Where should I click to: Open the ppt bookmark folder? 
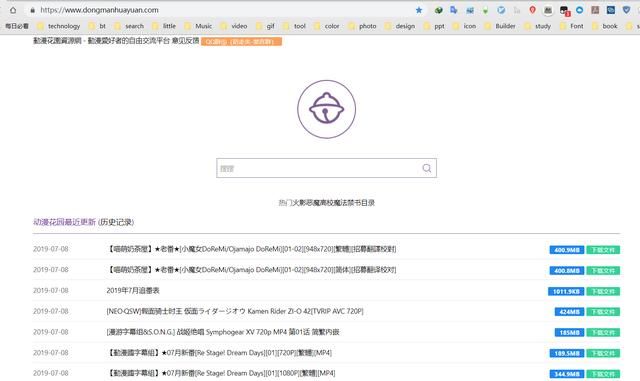point(434,26)
